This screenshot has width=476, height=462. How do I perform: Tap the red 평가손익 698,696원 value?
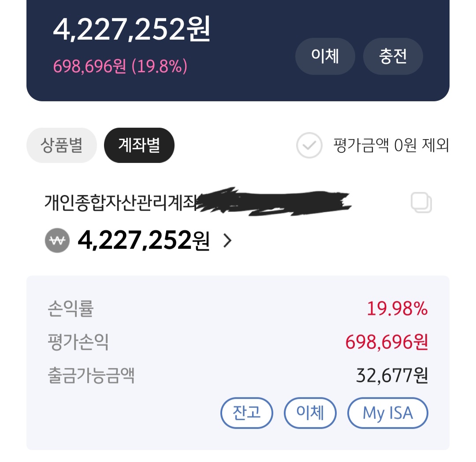[387, 342]
